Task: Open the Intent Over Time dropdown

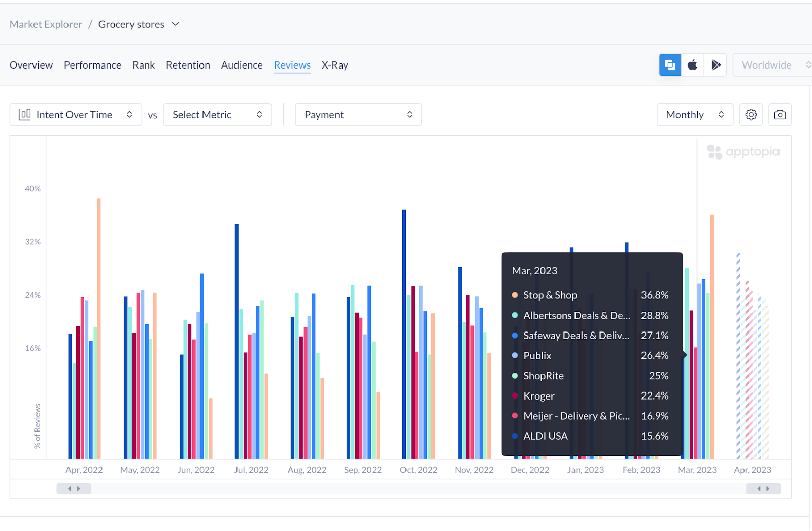Action: coord(76,115)
